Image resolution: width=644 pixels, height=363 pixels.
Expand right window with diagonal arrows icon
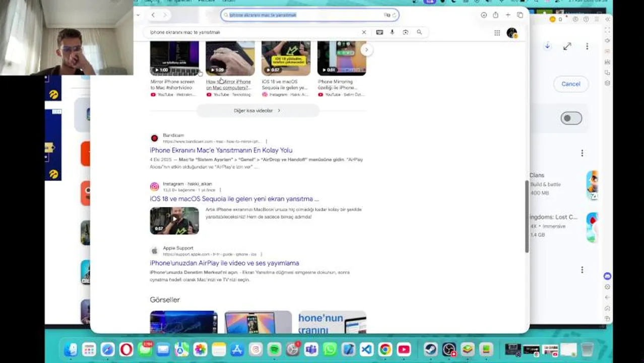coord(567,46)
